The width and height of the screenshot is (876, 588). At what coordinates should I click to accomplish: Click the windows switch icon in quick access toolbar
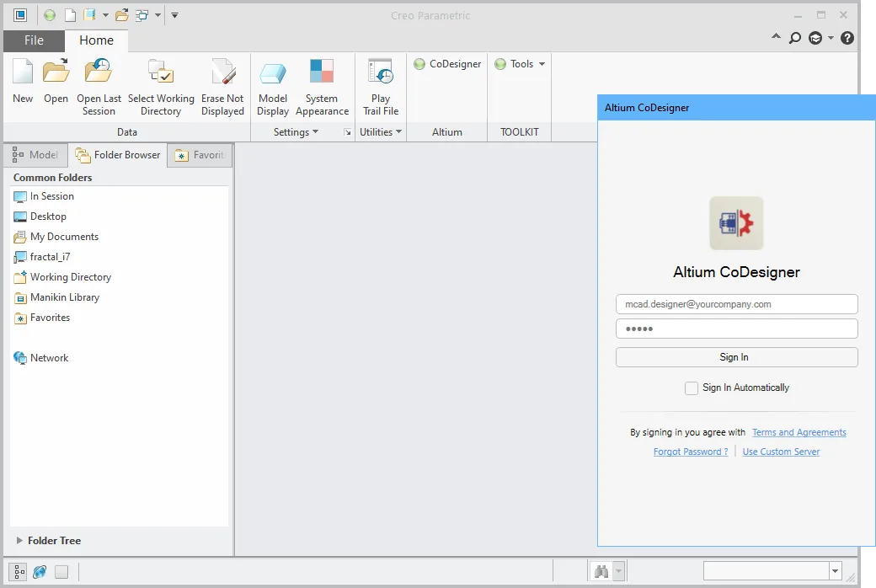142,15
